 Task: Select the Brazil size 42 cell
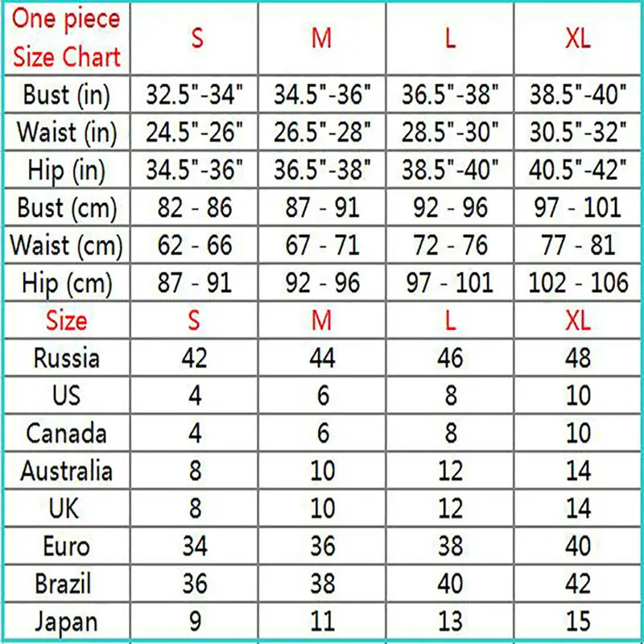tap(577, 583)
